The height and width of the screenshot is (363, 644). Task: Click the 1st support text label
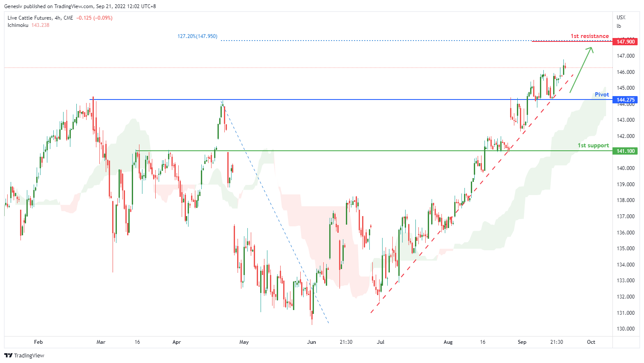click(x=593, y=145)
